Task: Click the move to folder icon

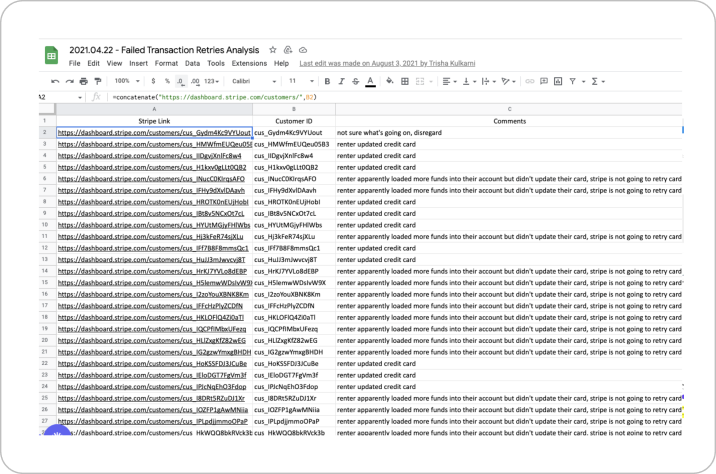Action: (x=288, y=50)
